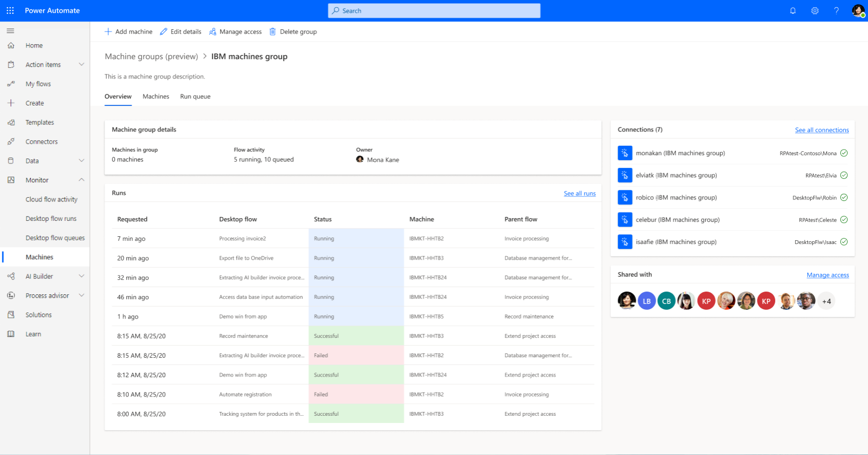
Task: Click the Status column header
Action: (323, 219)
